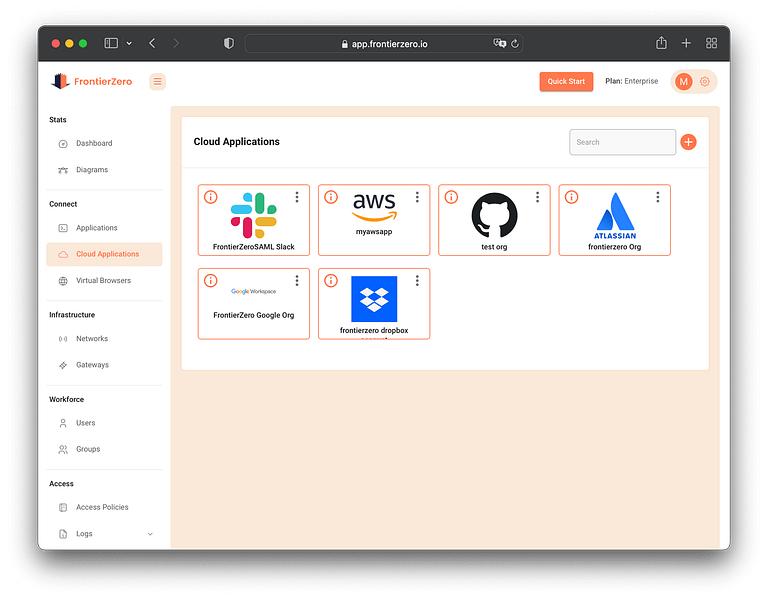This screenshot has height=600, width=768.
Task: Open Gateways in sidebar
Action: [92, 365]
